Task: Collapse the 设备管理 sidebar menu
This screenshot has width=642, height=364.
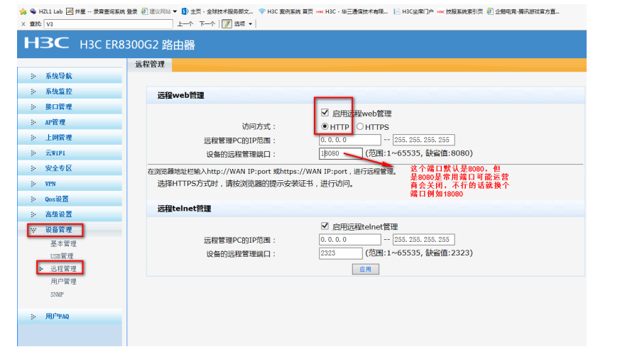Action: click(58, 229)
